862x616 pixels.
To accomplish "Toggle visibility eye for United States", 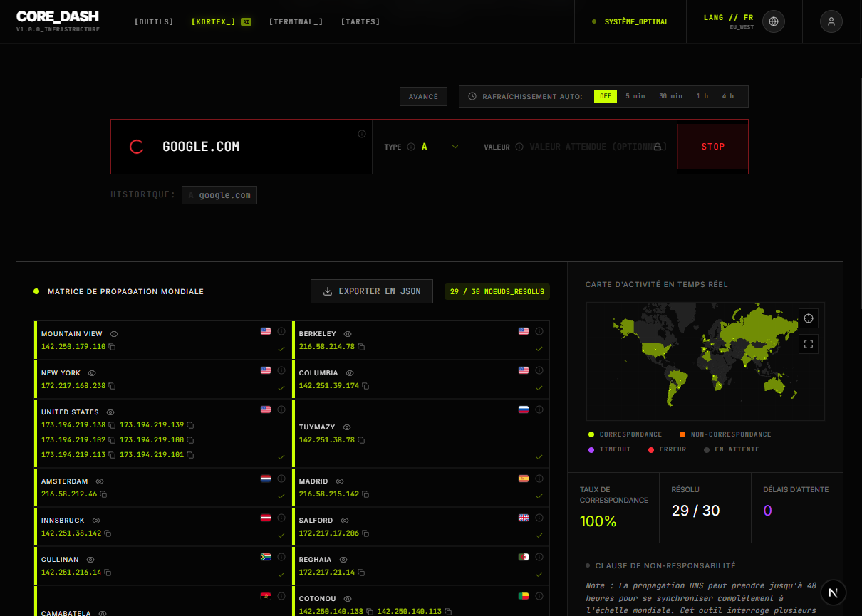I will (x=110, y=412).
